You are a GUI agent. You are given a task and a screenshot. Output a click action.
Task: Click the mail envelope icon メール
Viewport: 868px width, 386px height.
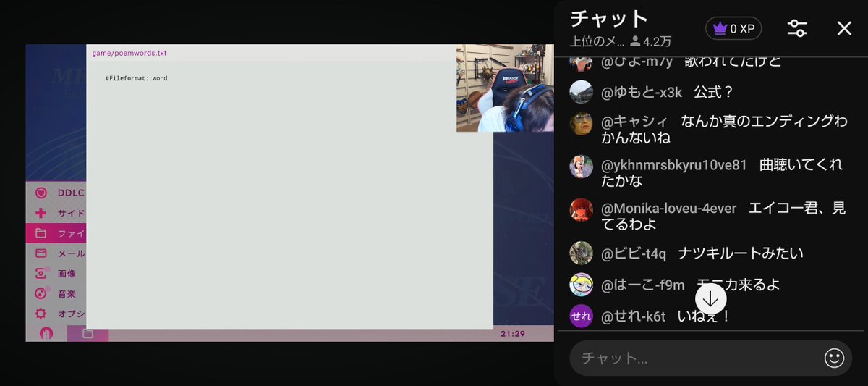point(41,253)
